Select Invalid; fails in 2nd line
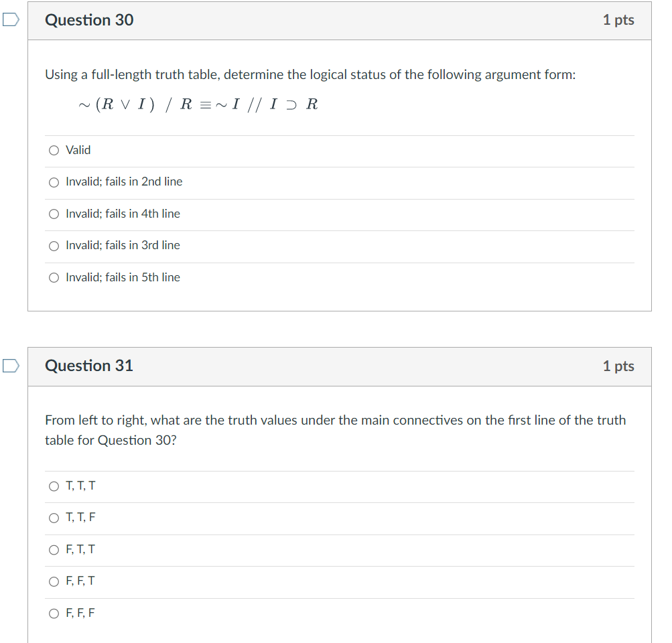The width and height of the screenshot is (672, 643). coord(54,182)
